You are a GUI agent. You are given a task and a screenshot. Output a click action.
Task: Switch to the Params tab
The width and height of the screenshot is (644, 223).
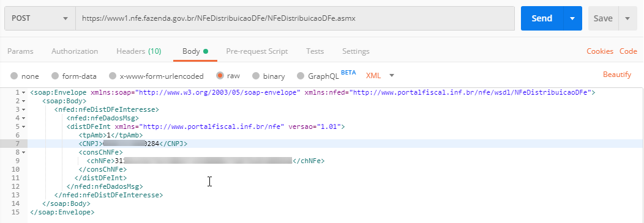(21, 51)
